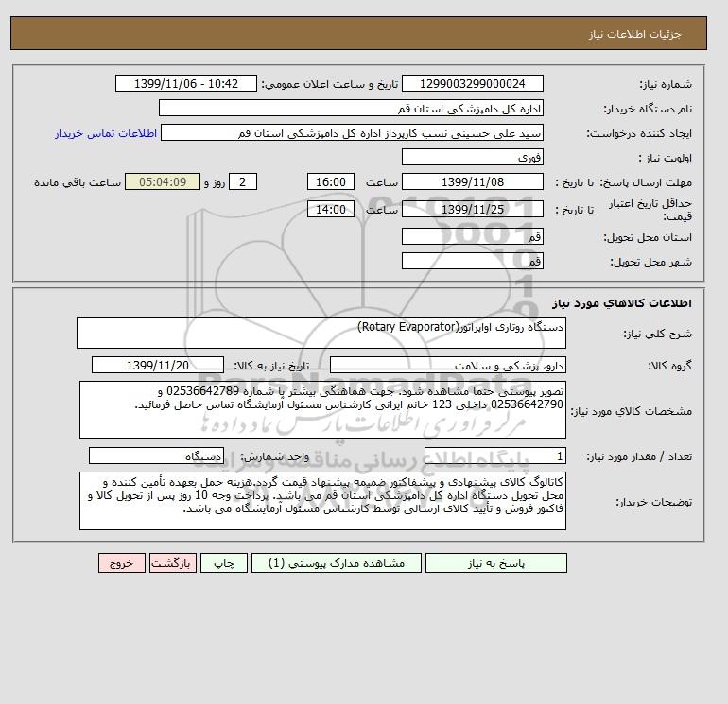Image resolution: width=728 pixels, height=704 pixels.
Task: Click response deadline date 1399/11/08
Action: pyautogui.click(x=472, y=182)
